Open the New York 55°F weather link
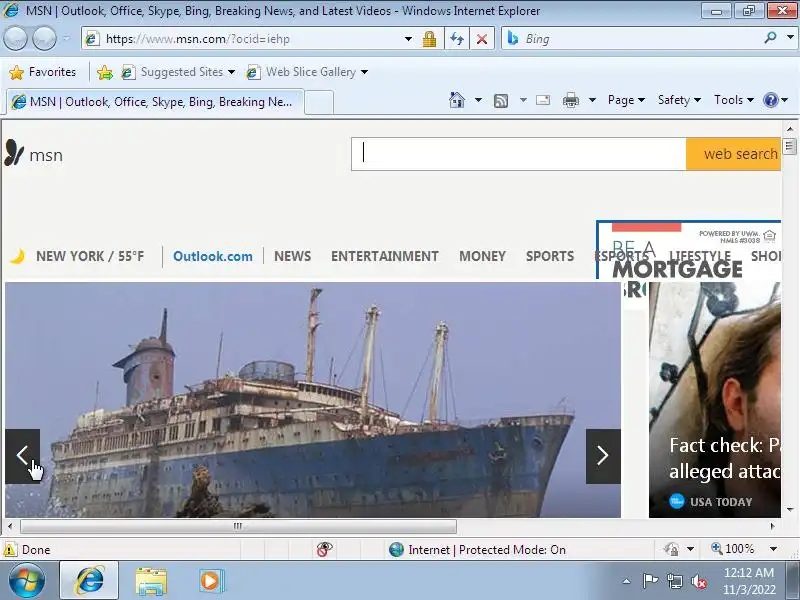This screenshot has height=600, width=800. coord(90,256)
